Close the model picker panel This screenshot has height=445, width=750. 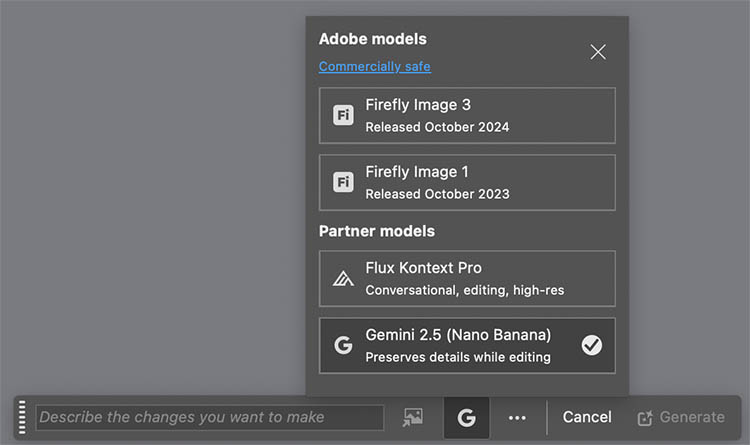click(598, 52)
